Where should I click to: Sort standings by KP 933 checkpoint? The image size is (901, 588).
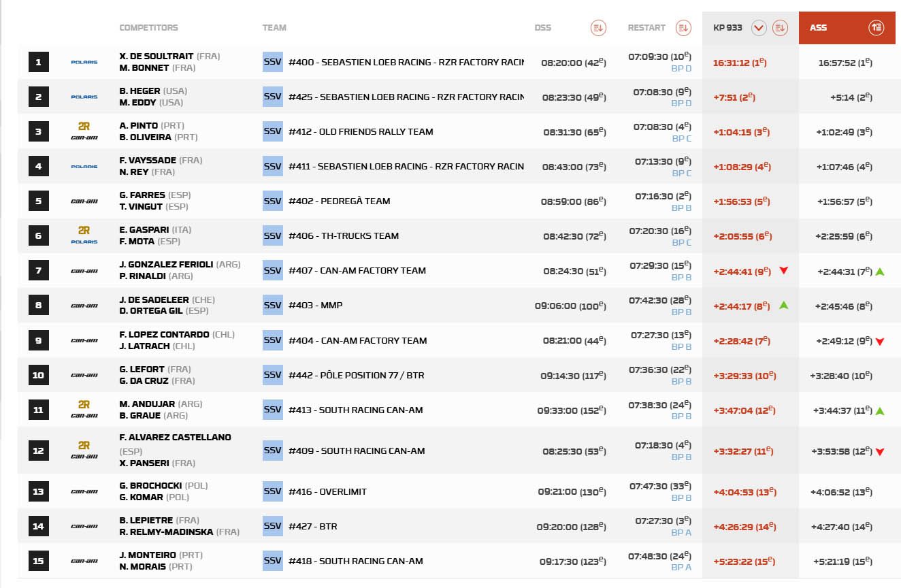point(780,28)
